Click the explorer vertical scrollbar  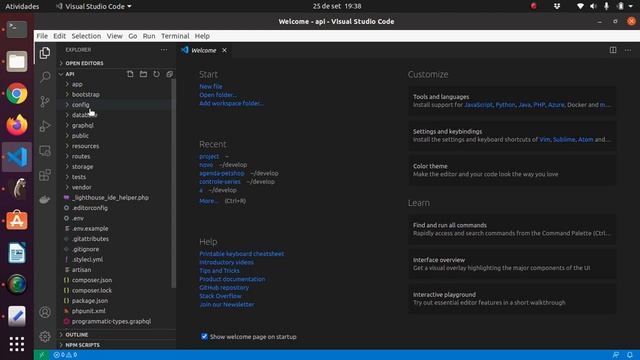click(x=173, y=184)
